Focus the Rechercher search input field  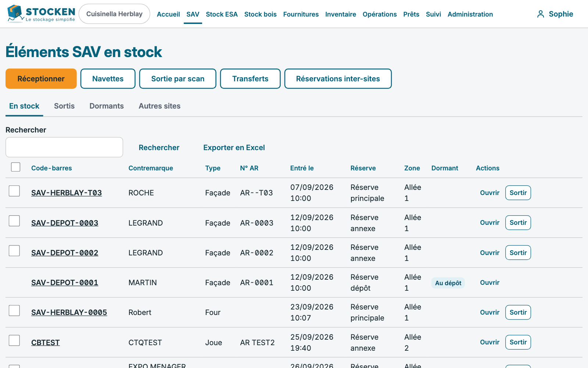pos(64,147)
